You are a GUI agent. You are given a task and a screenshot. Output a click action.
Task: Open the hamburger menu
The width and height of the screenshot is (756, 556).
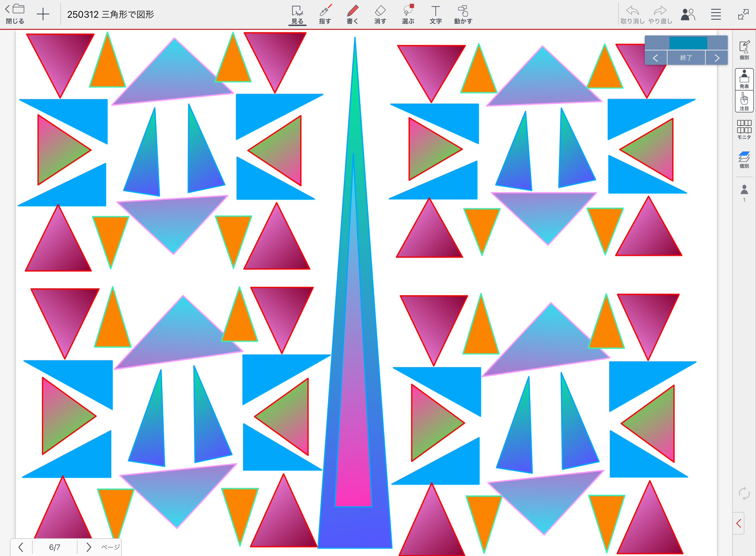[716, 14]
